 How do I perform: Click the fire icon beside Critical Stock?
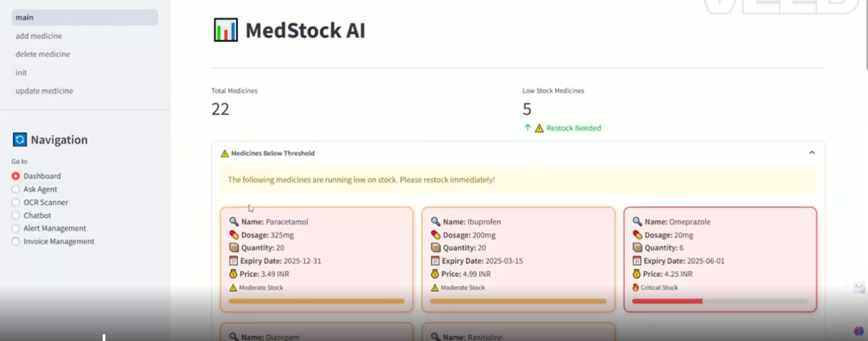pyautogui.click(x=636, y=288)
